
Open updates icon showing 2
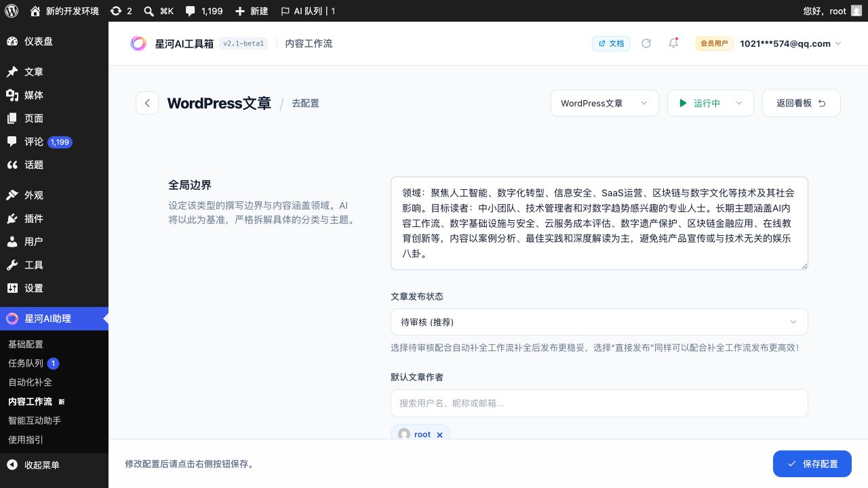pos(121,11)
